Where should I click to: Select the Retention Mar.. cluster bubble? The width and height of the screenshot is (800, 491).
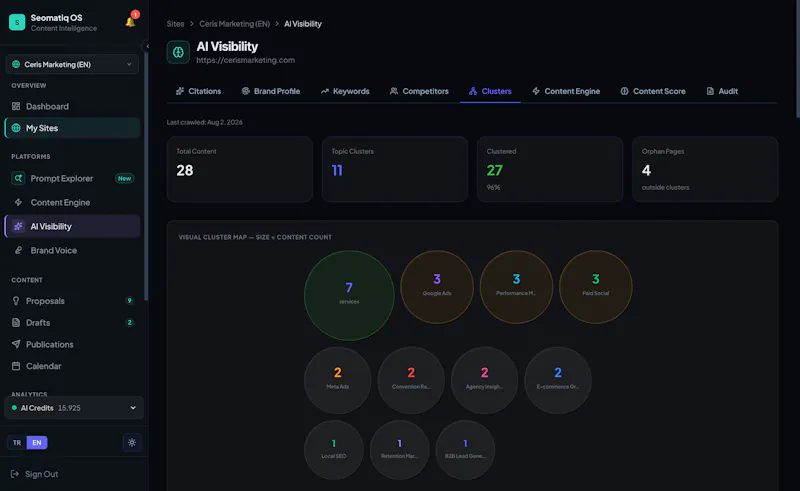click(399, 450)
